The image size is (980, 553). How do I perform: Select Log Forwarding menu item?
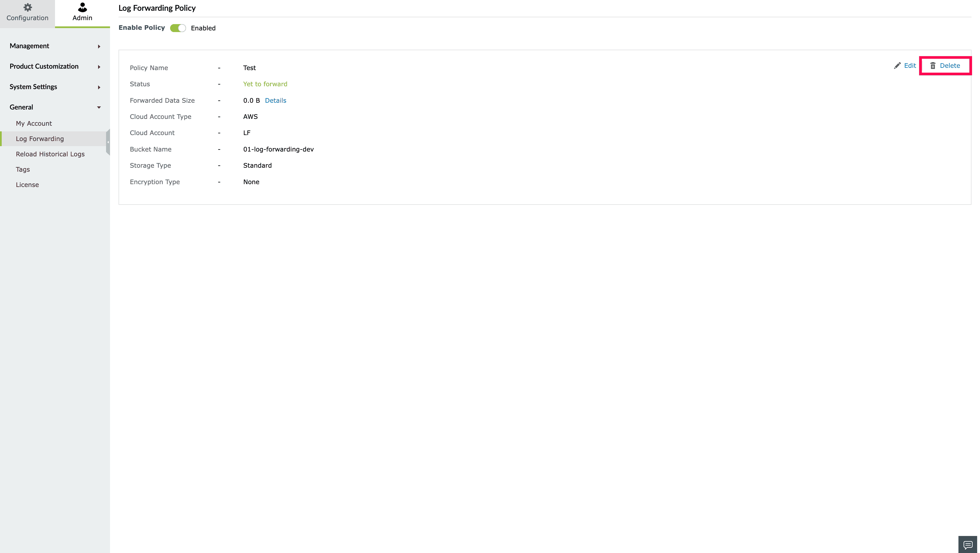click(40, 138)
